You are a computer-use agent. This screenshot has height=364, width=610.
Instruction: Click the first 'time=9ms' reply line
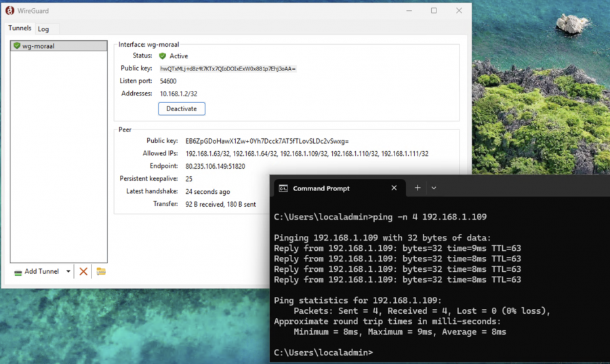tap(397, 248)
